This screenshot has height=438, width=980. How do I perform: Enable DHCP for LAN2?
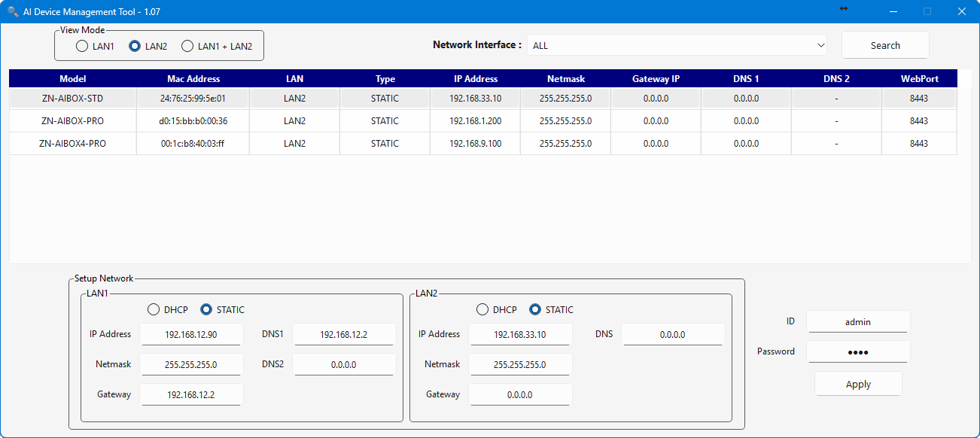click(x=483, y=310)
